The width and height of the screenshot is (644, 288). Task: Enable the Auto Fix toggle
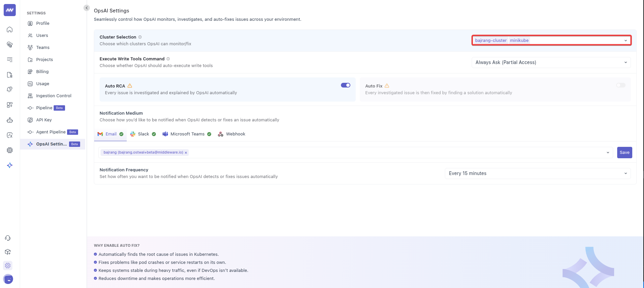(621, 85)
